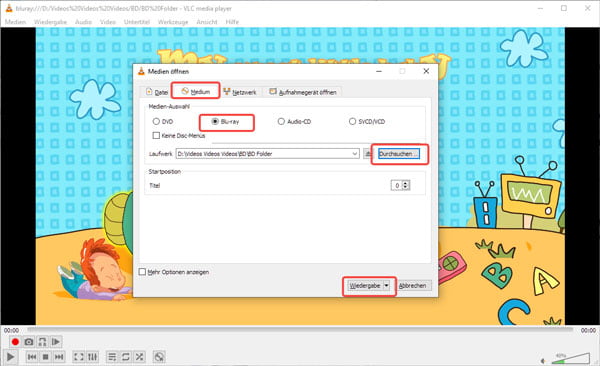Open the Hilfe menu
Screen dimensions: 600x366
coord(232,22)
